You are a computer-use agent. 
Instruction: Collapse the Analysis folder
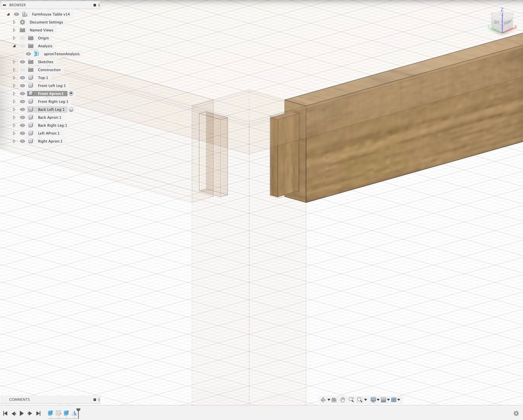(14, 46)
